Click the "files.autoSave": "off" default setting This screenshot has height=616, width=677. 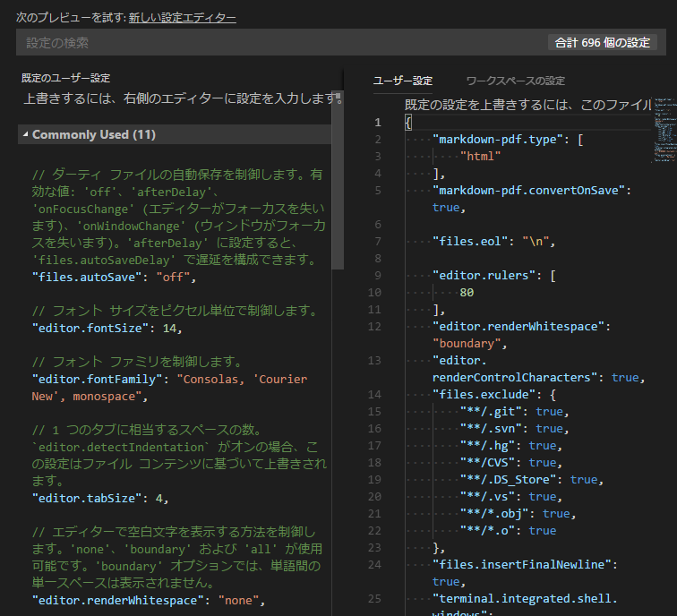114,278
